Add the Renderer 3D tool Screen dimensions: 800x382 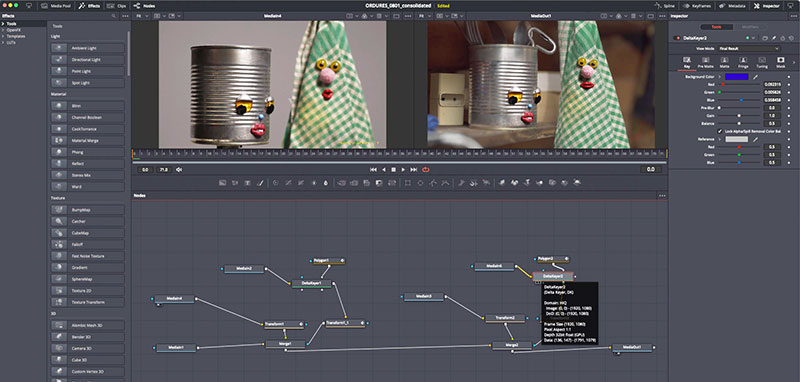(x=577, y=183)
